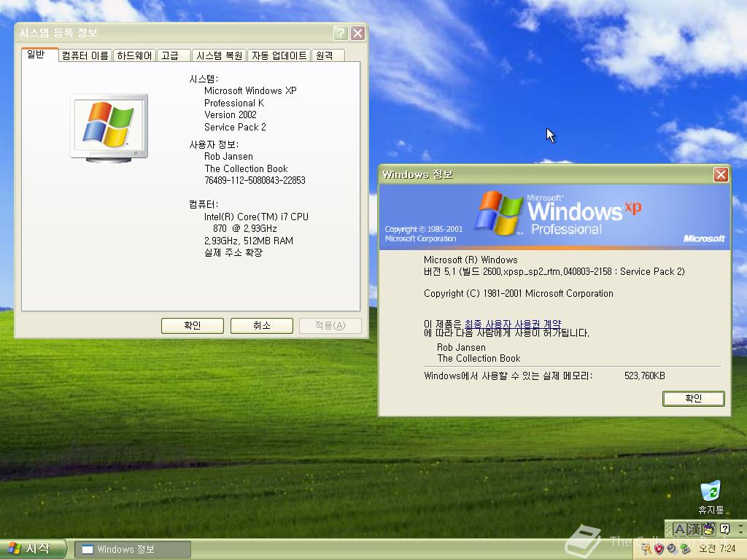This screenshot has height=560, width=747.
Task: Click the 'Professional K' text line
Action: pos(234,103)
